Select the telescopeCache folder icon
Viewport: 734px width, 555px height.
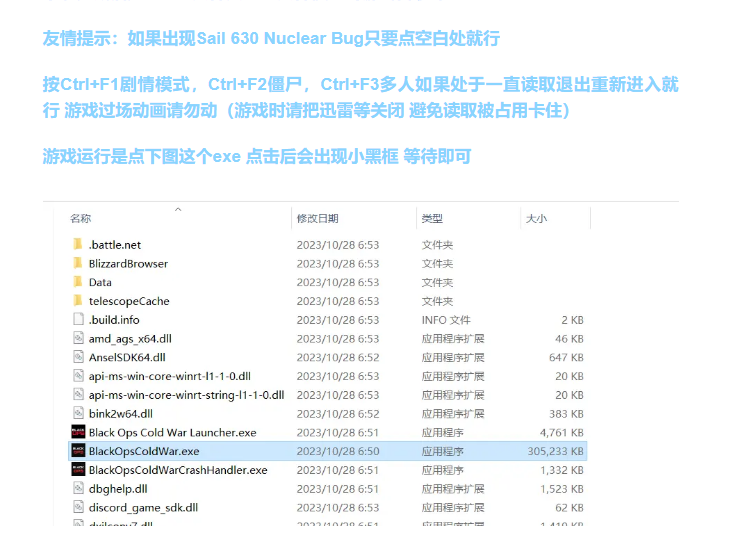[x=78, y=300]
